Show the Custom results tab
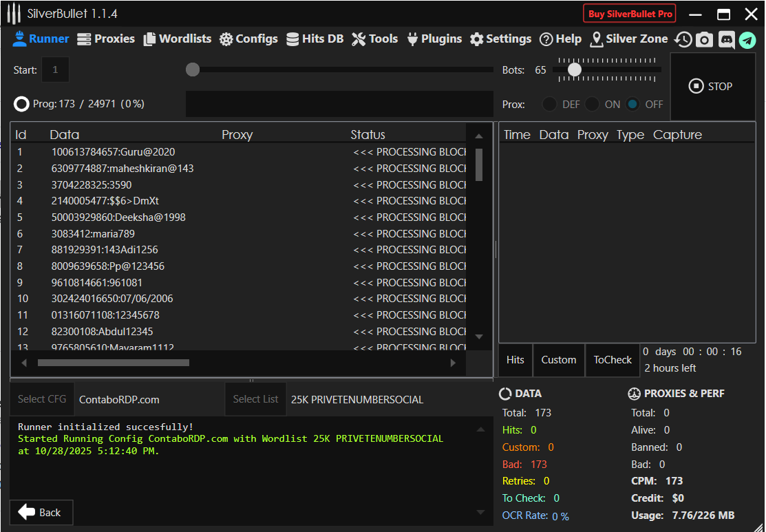The image size is (766, 532). click(x=559, y=360)
